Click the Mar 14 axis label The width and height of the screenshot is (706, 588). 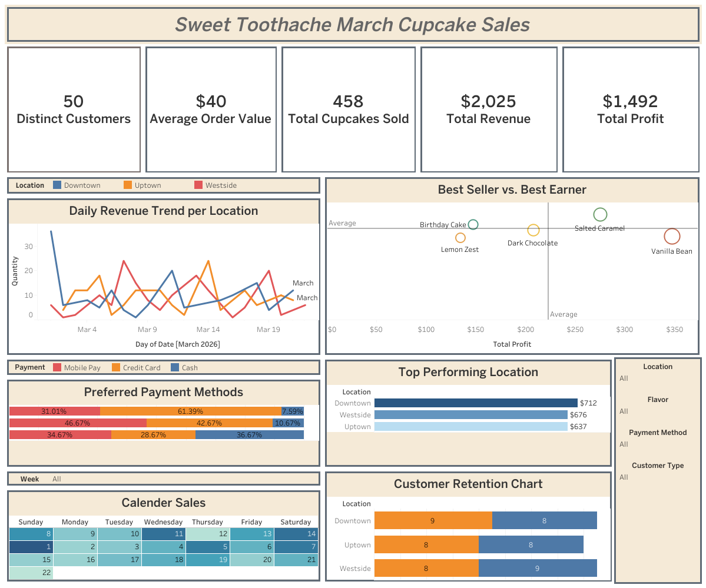pyautogui.click(x=208, y=330)
